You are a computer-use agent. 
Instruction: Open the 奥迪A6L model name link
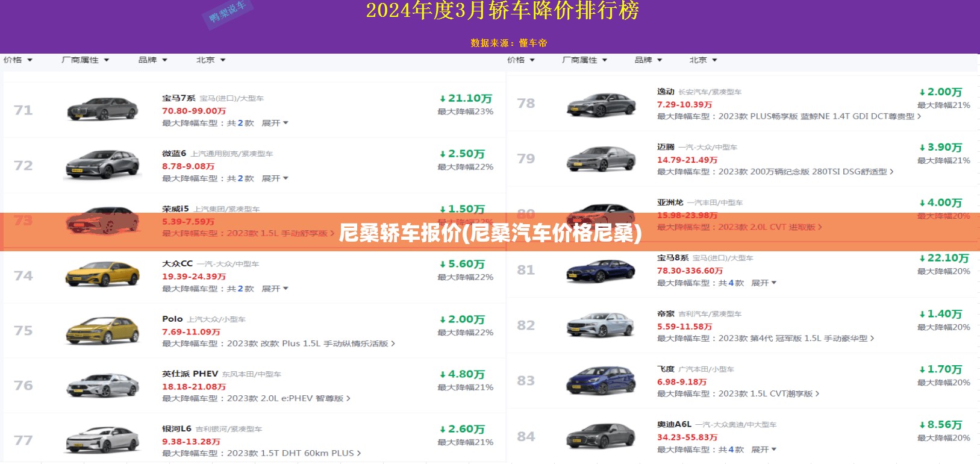click(x=674, y=425)
